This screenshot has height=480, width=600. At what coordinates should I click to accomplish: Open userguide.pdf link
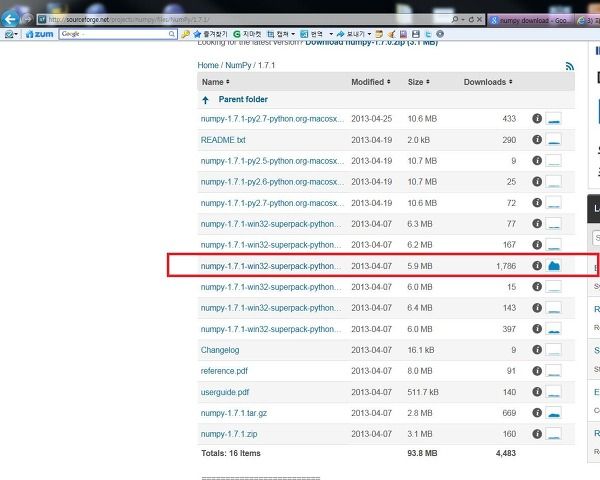(x=225, y=392)
